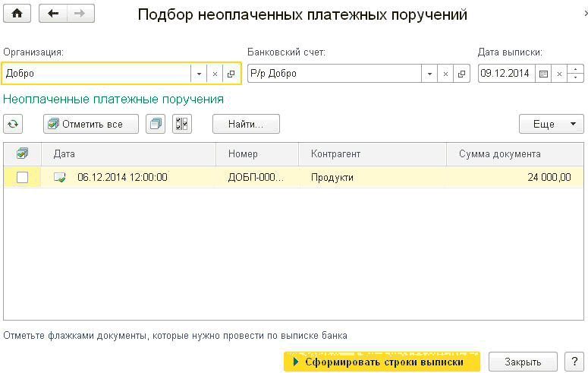Sort by the Контрагент column header
Image resolution: width=588 pixels, height=373 pixels.
(x=373, y=154)
